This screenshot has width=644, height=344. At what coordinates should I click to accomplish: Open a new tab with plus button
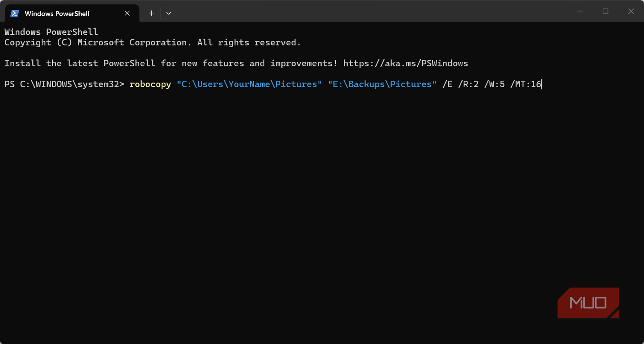pyautogui.click(x=151, y=13)
